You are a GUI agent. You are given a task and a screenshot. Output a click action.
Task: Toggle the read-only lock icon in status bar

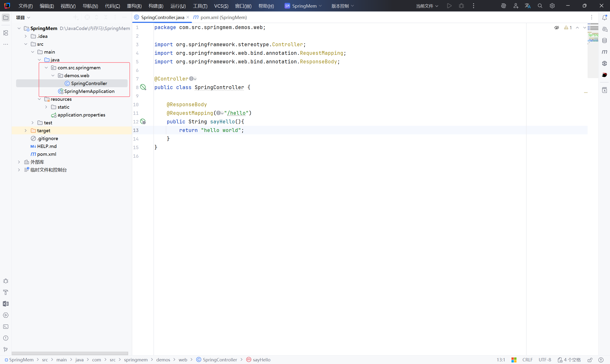pyautogui.click(x=590, y=360)
